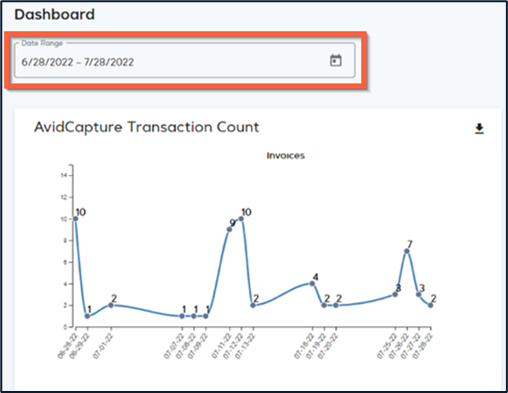Select the 07-01-22 data point showing 2
The height and width of the screenshot is (393, 508).
[111, 305]
